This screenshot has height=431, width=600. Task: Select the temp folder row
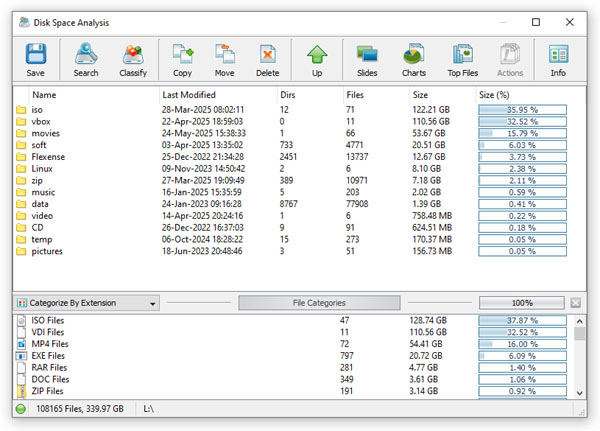click(x=292, y=240)
